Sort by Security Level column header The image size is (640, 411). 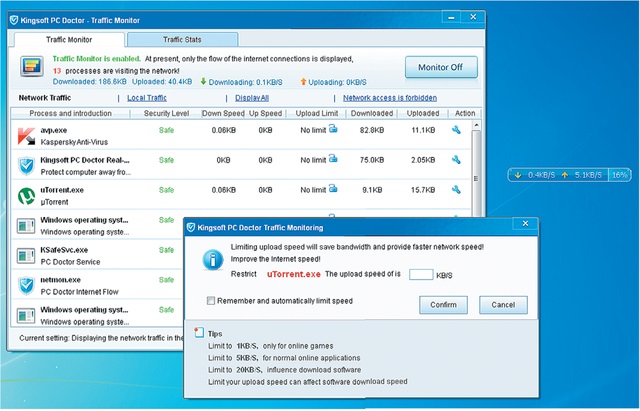166,113
